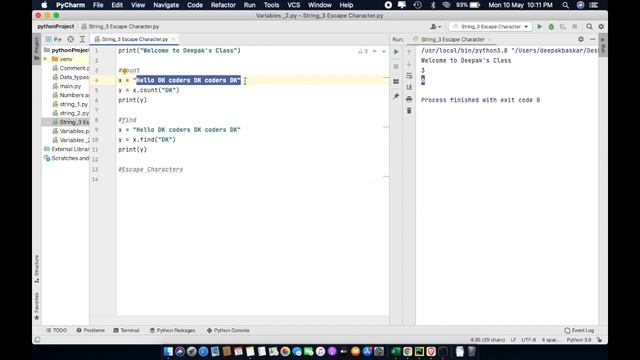Click the light bulb intention icon on line 3
Screen dimensions: 640x360
[125, 71]
